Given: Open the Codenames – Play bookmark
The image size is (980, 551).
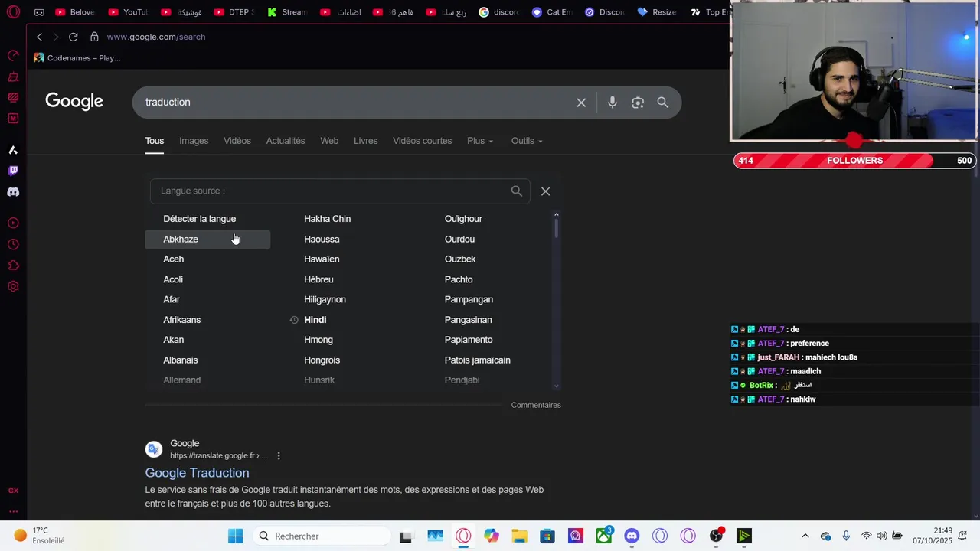Looking at the screenshot, I should click(x=77, y=58).
